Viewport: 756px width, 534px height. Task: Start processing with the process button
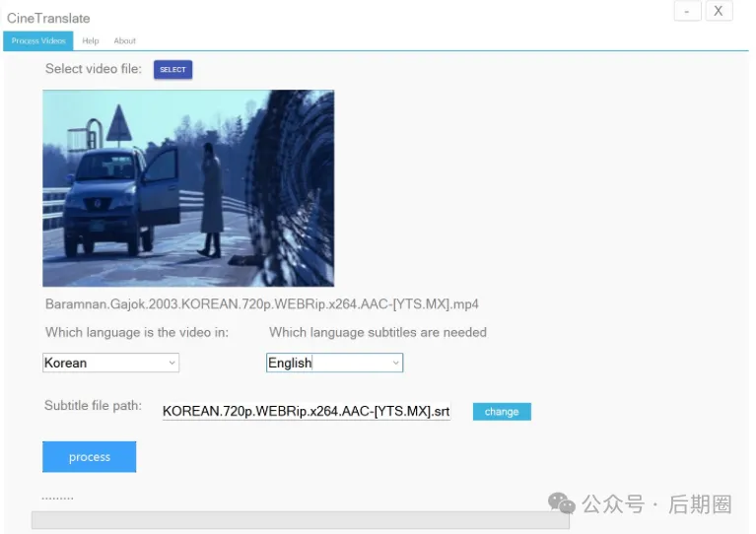[89, 457]
